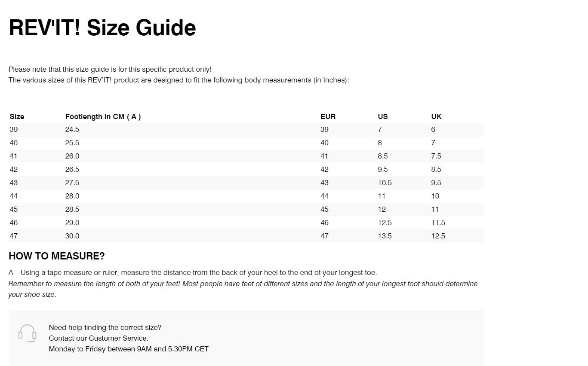The image size is (588, 366).
Task: Click the EUR column header
Action: tap(328, 116)
